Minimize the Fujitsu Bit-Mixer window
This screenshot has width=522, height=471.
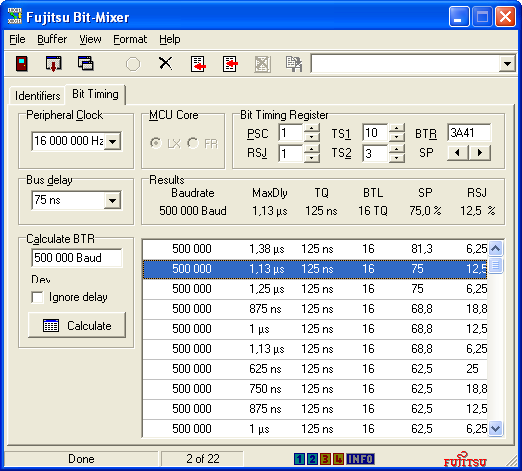coord(459,16)
